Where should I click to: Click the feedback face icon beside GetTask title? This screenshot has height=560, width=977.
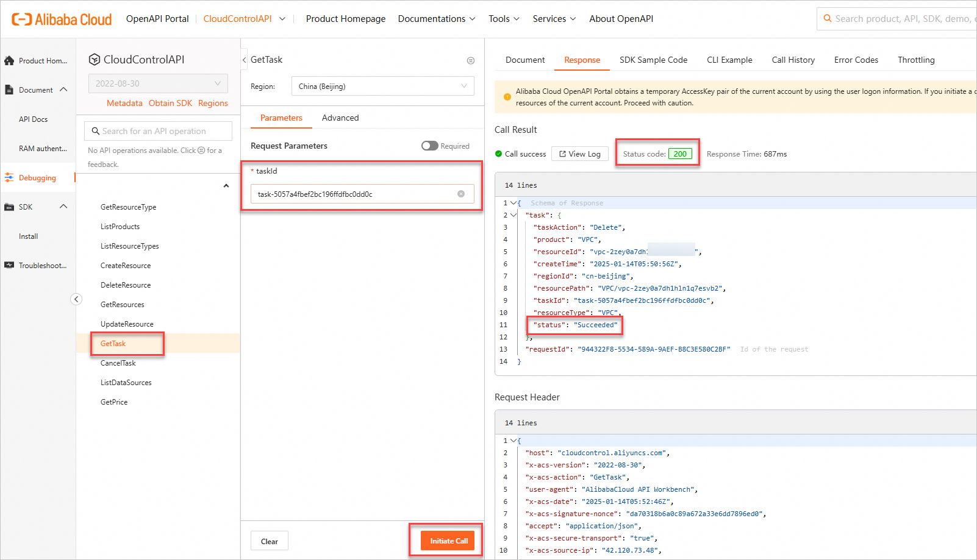coord(470,60)
